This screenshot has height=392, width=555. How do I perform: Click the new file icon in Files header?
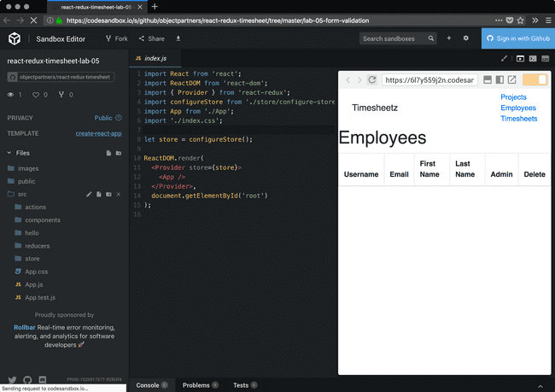tap(108, 153)
